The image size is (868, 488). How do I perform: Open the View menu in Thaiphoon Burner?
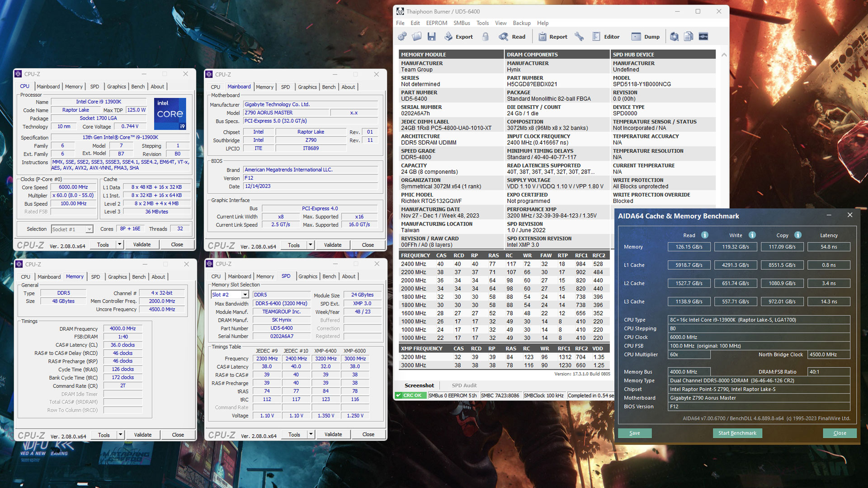pyautogui.click(x=500, y=23)
